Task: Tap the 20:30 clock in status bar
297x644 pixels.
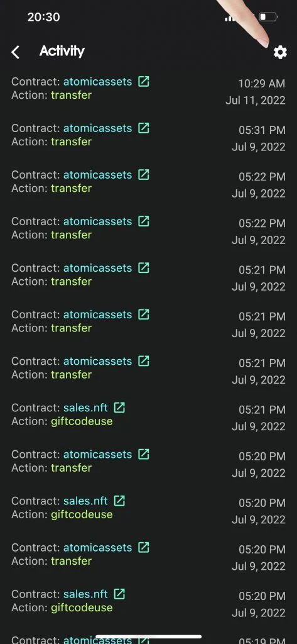Action: tap(43, 17)
